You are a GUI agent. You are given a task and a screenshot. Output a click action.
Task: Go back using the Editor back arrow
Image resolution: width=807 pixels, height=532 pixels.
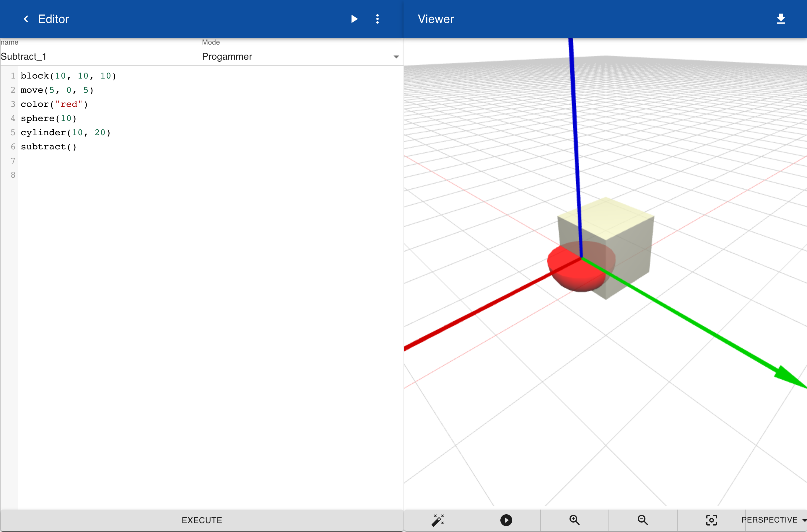click(26, 19)
